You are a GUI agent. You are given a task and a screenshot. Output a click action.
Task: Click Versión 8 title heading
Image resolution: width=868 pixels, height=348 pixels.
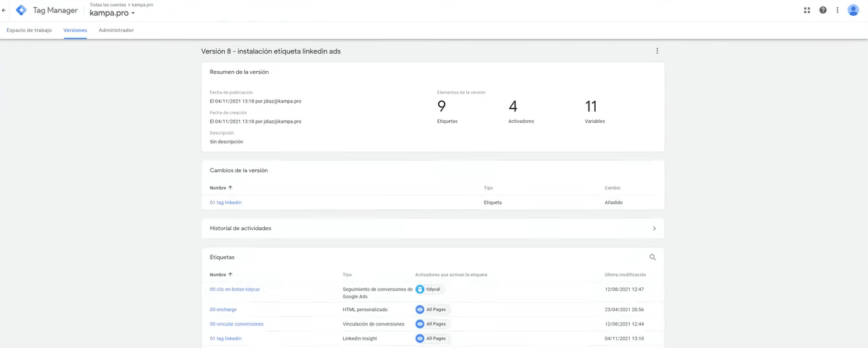271,51
